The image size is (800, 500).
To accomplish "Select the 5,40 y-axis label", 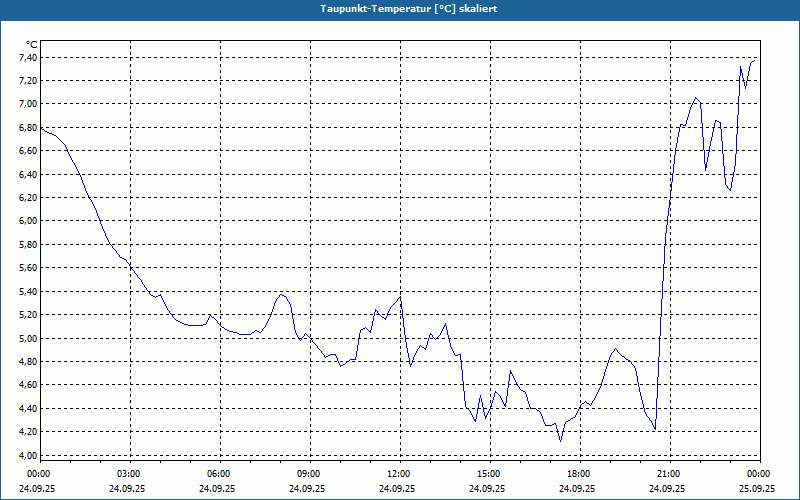I will click(x=29, y=291).
